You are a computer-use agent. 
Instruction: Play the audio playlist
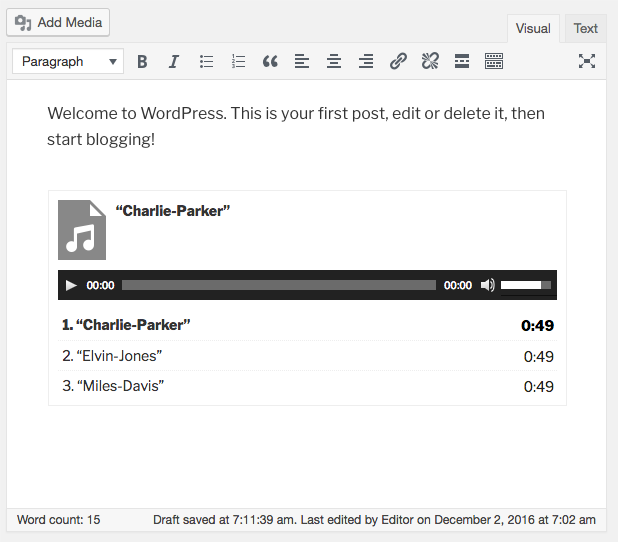[x=71, y=285]
